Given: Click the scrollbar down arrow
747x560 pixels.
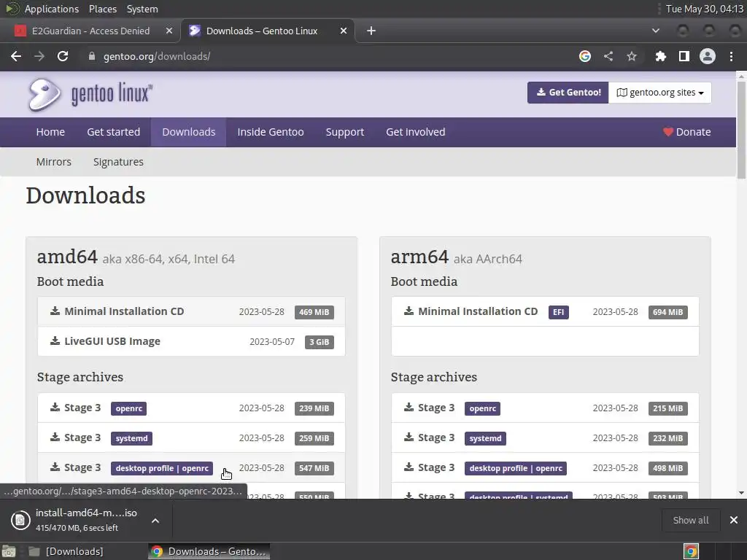Looking at the screenshot, I should coord(741,493).
